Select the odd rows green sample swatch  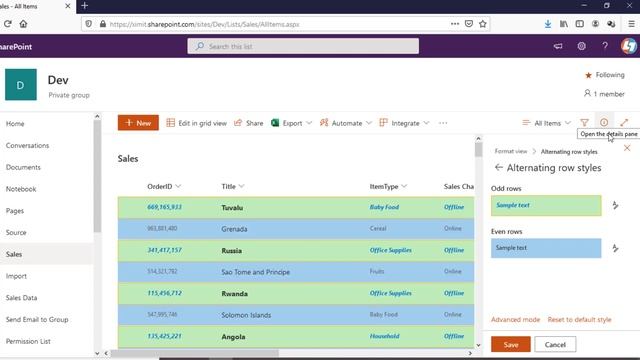546,205
